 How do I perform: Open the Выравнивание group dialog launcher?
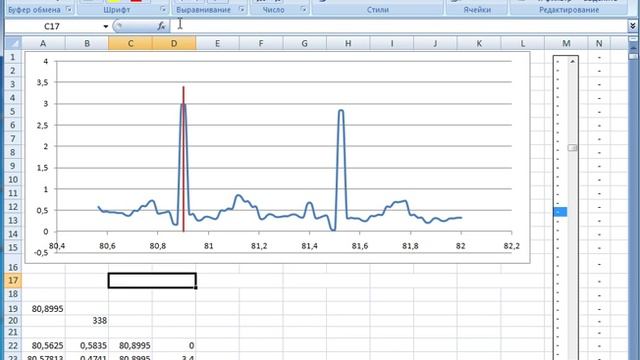pos(242,9)
